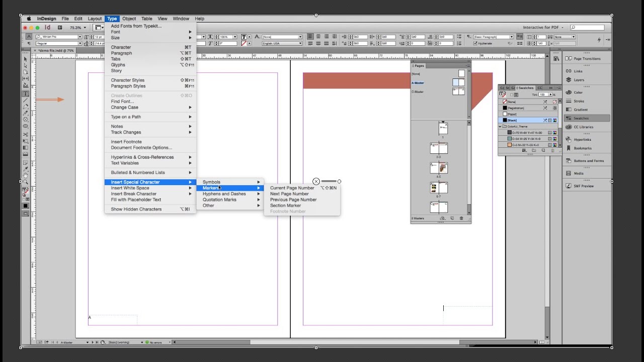Open the SWF Preview panel
This screenshot has width=644, height=362.
click(x=583, y=186)
